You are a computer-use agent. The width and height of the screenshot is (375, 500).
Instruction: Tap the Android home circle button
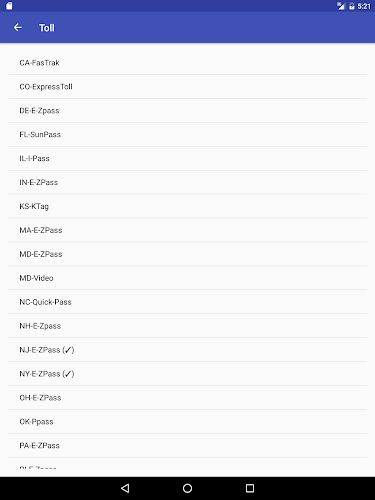click(187, 488)
